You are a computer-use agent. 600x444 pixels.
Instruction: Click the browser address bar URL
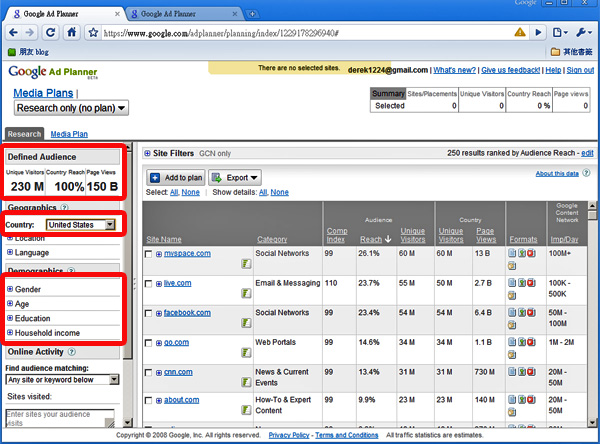pyautogui.click(x=221, y=33)
